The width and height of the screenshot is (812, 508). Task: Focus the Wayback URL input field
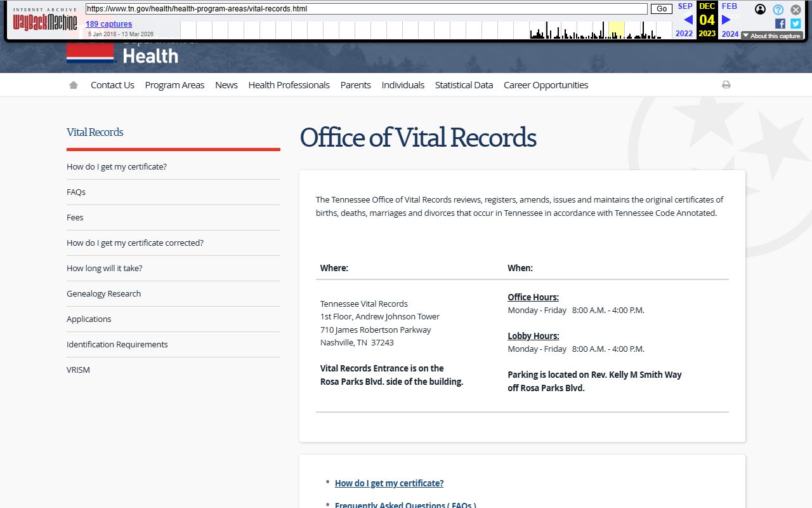click(x=367, y=9)
